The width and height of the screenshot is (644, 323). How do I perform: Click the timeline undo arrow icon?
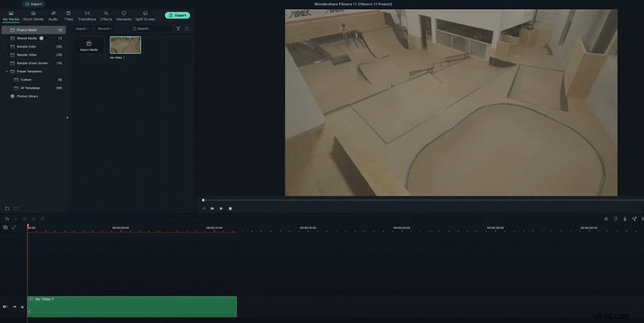point(7,218)
